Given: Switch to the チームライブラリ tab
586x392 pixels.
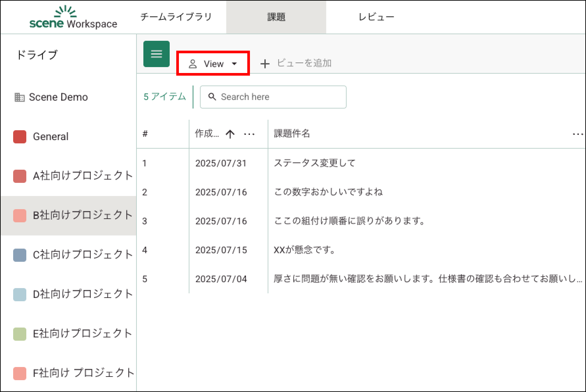Looking at the screenshot, I should 176,17.
